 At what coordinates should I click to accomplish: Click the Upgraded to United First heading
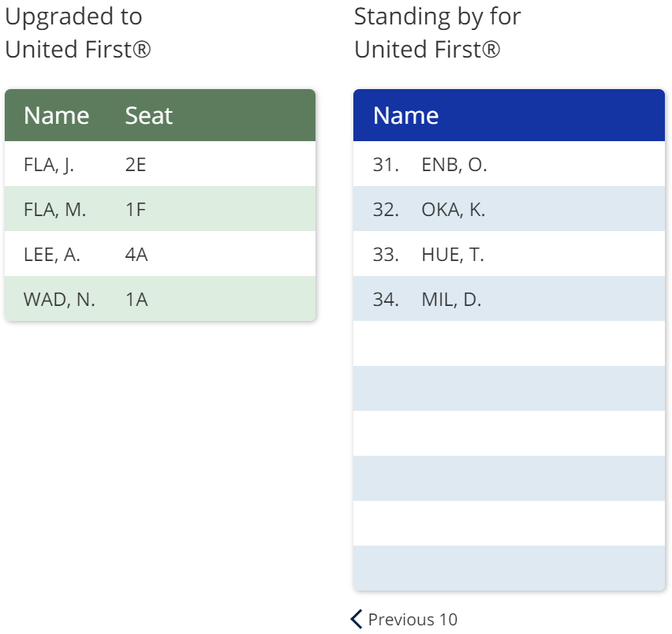pos(78,32)
